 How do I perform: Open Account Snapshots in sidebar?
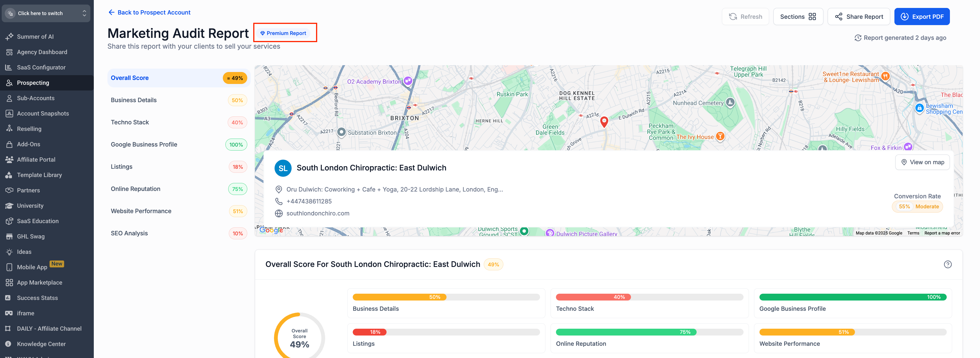pyautogui.click(x=43, y=114)
